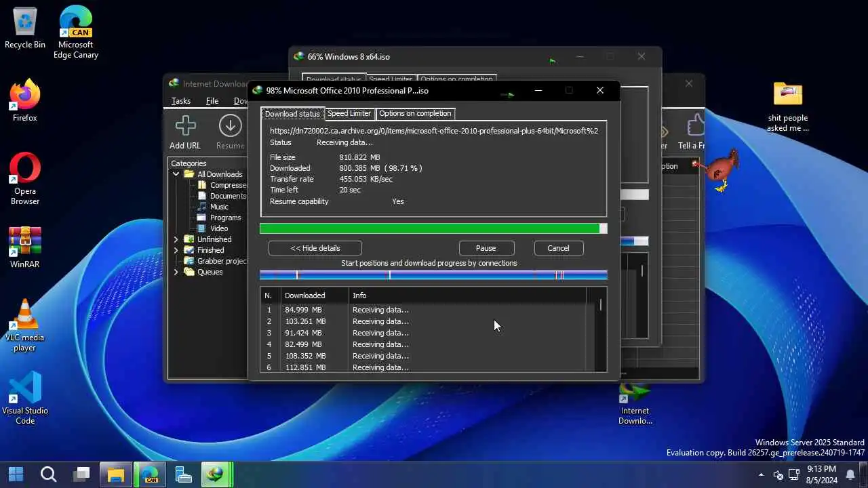The height and width of the screenshot is (488, 868).
Task: Show hidden system tray icons
Action: tap(761, 474)
